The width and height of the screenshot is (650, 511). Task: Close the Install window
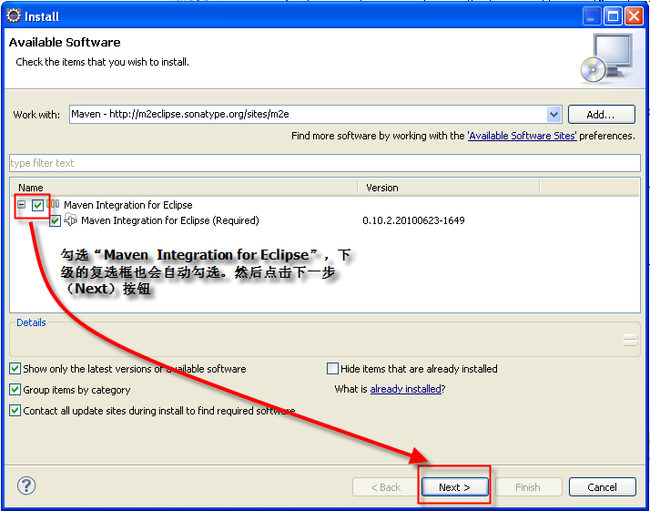click(634, 17)
